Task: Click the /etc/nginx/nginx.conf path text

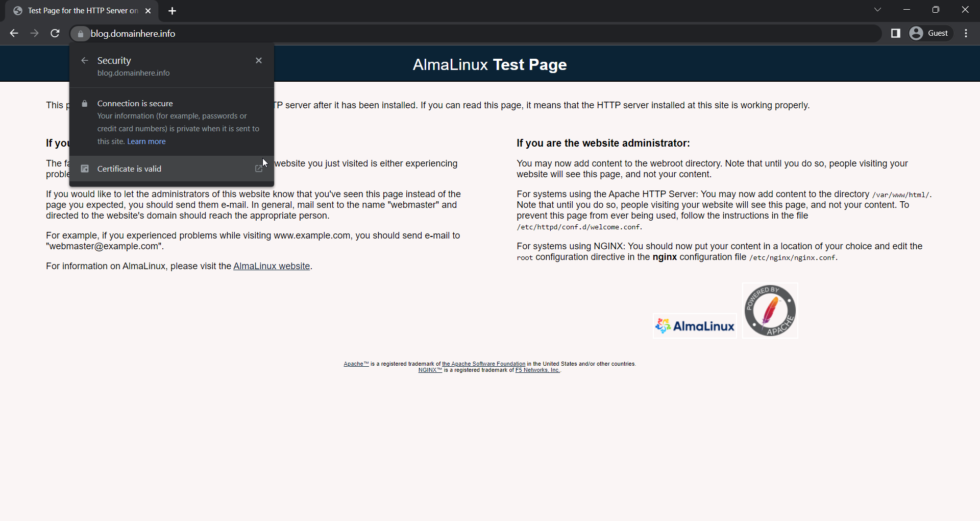Action: [x=792, y=258]
